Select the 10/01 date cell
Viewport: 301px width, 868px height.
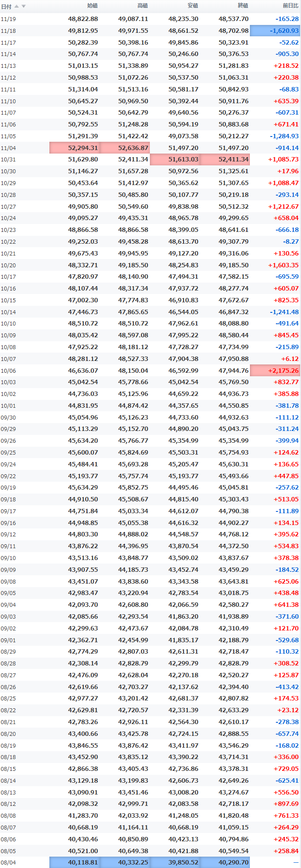(8, 406)
